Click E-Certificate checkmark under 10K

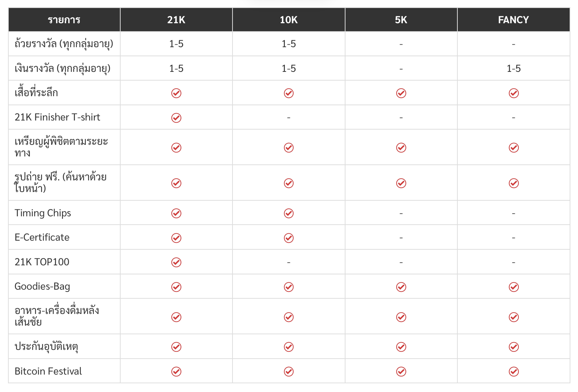[x=289, y=238]
